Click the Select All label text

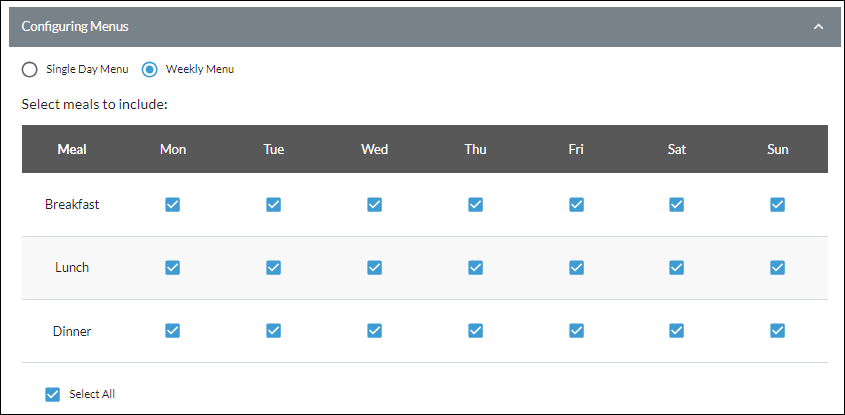(x=92, y=394)
